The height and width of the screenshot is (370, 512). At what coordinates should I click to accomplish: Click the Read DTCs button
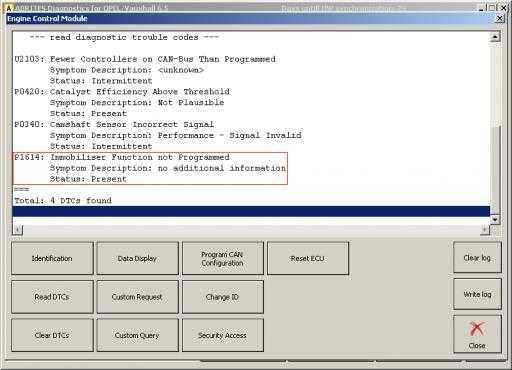tap(52, 297)
